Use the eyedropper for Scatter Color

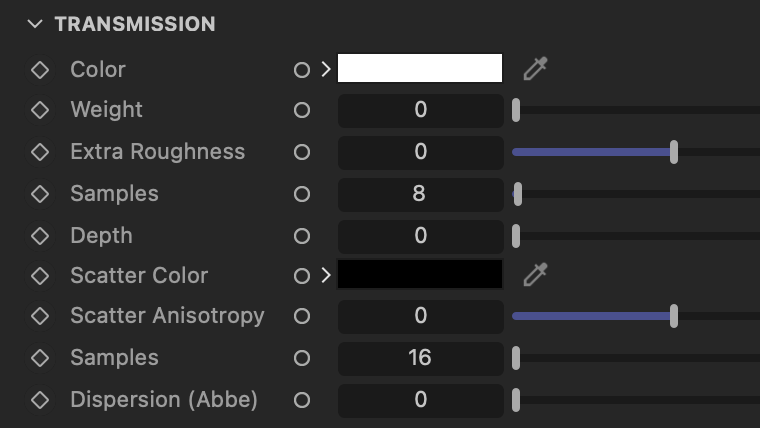point(536,275)
